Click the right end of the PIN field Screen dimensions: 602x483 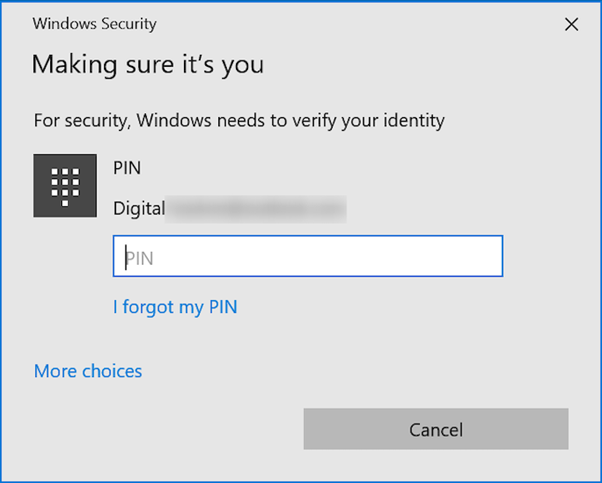pos(490,257)
